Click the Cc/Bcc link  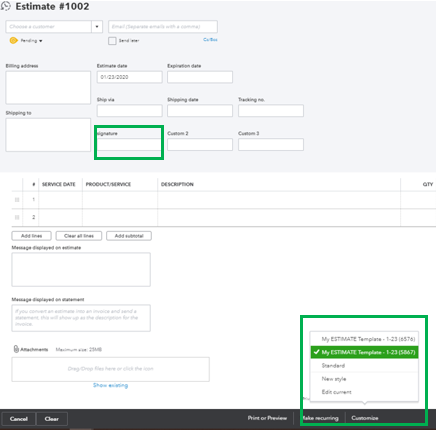coord(210,40)
